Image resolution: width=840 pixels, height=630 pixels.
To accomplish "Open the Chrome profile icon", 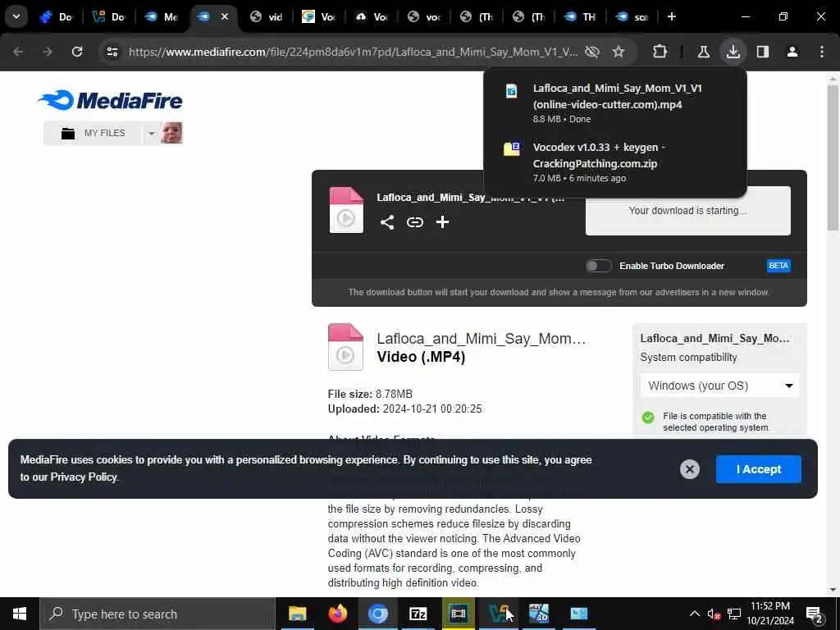I will pyautogui.click(x=792, y=52).
